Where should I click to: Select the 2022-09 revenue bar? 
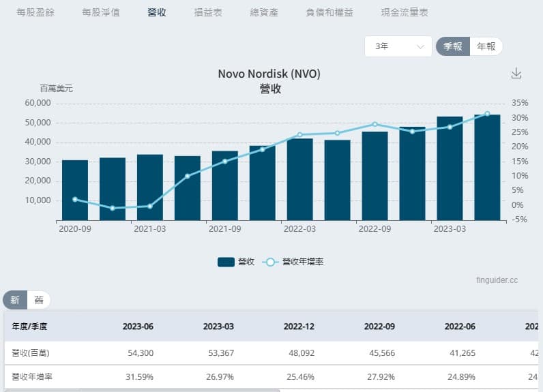[375, 176]
